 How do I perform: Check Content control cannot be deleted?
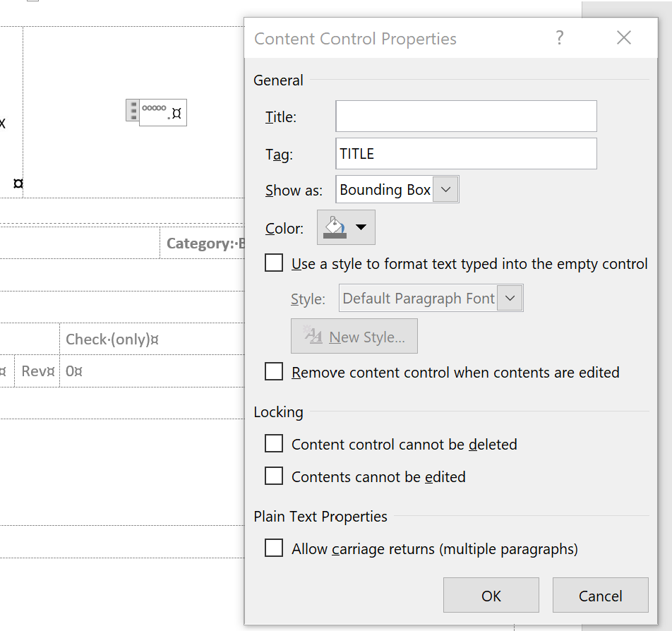point(274,444)
